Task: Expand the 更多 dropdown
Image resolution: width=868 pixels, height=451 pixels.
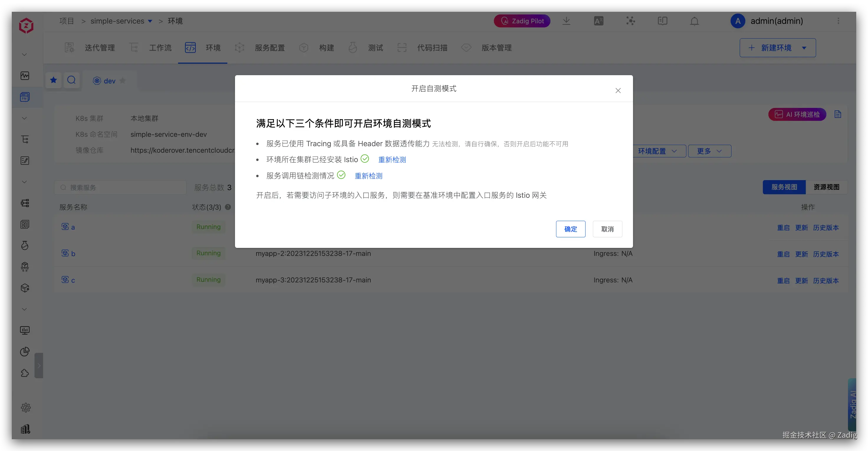Action: coord(709,151)
